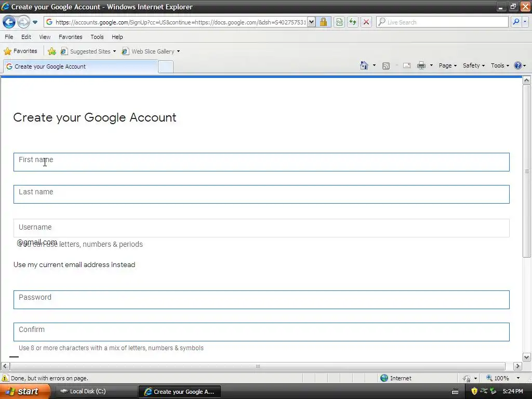The height and width of the screenshot is (399, 532).
Task: Open the command bar Tools menu
Action: click(x=500, y=65)
